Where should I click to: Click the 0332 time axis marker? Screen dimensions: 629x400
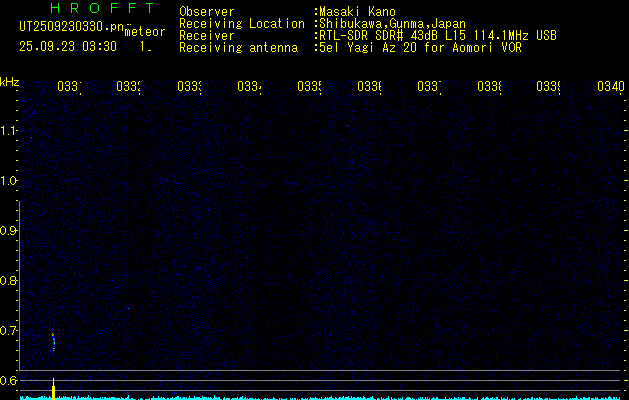coord(128,86)
